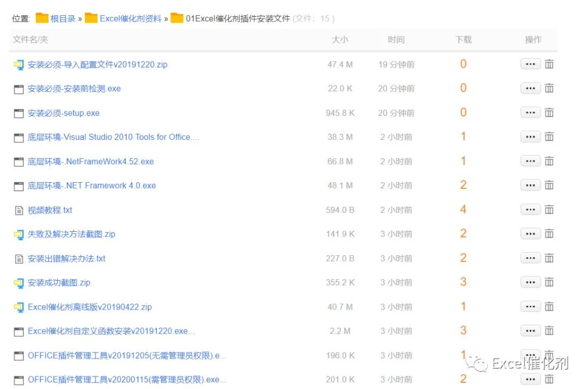588x389 pixels.
Task: Click the Excel催化剂资料 folder icon in breadcrumb
Action: [x=91, y=18]
